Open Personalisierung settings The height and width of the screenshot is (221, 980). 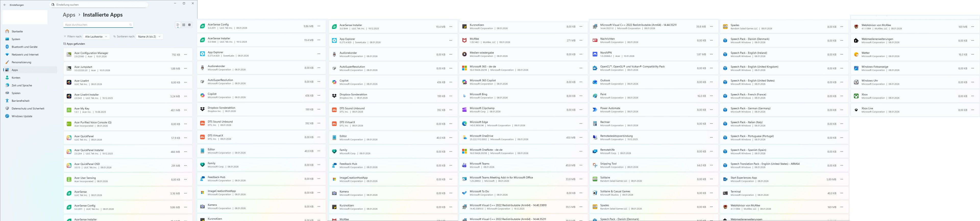coord(30,62)
